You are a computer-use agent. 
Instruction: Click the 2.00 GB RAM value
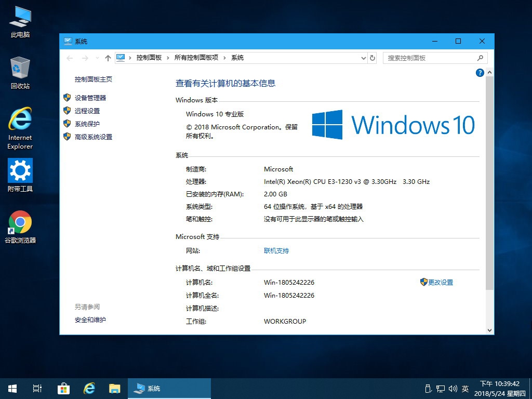click(275, 194)
